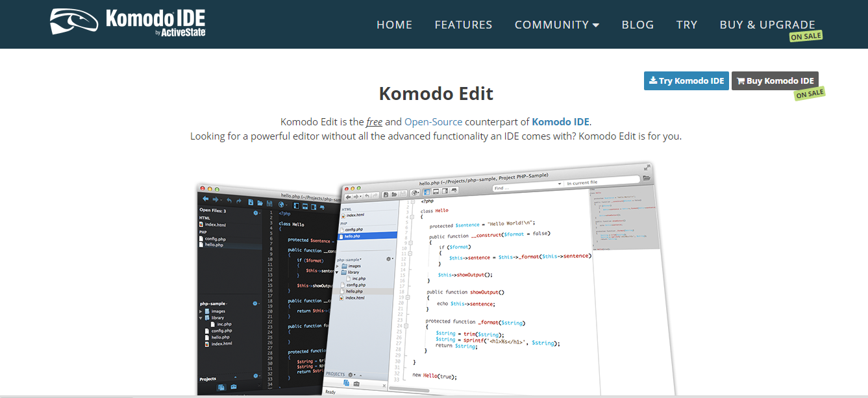Select TRY in the navigation bar

687,25
